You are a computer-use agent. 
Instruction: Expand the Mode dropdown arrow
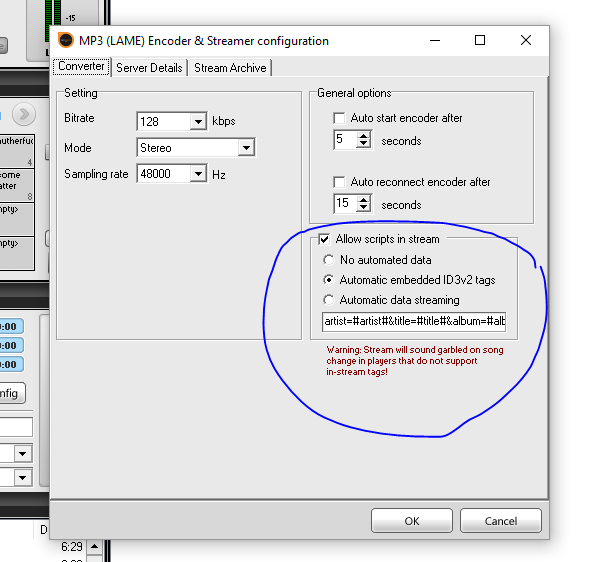point(246,148)
